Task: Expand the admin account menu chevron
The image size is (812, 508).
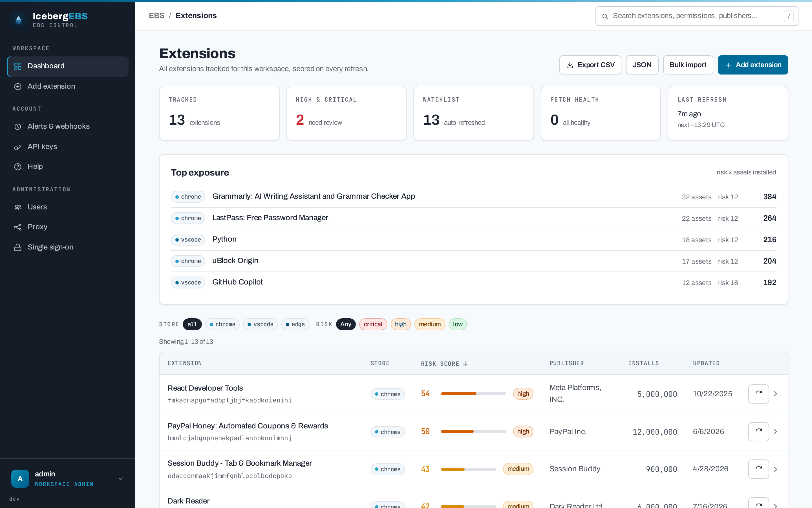Action: pos(121,478)
